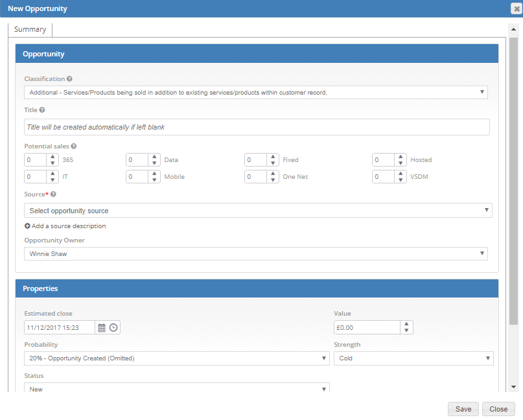Increase the 365 potential sales count
This screenshot has height=420, width=523.
click(52, 156)
